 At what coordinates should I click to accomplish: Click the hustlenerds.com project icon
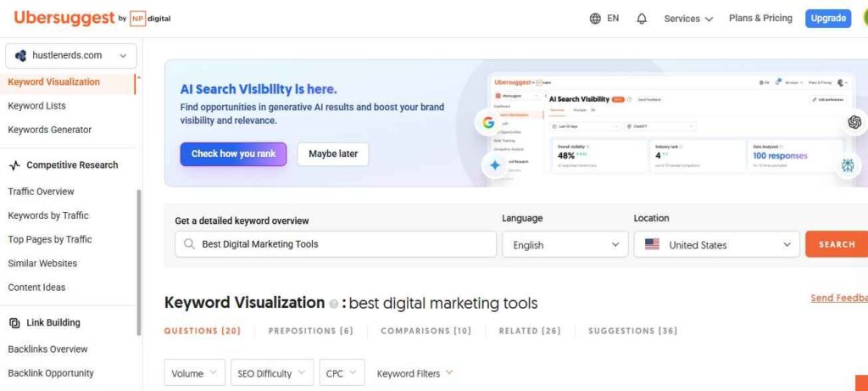pos(20,56)
